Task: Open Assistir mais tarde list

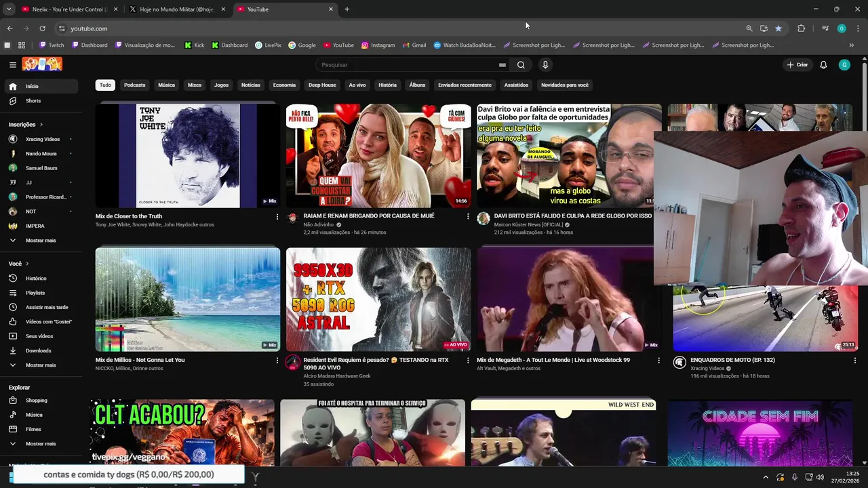Action: [43, 307]
